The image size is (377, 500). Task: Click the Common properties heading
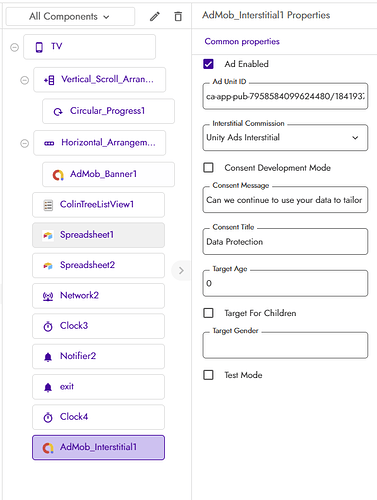(242, 42)
